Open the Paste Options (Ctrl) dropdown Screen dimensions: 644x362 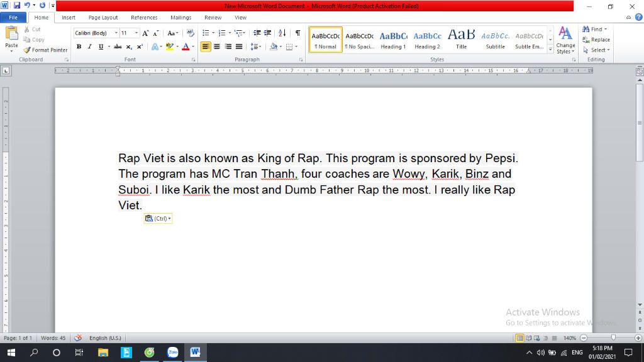click(158, 218)
